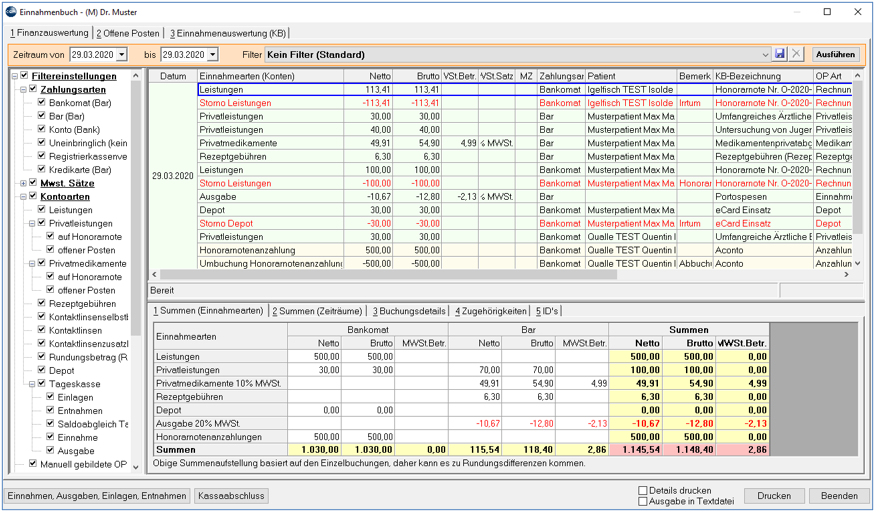875x512 pixels.
Task: Uncheck the Rezeptgebühren checkbox
Action: click(x=42, y=303)
